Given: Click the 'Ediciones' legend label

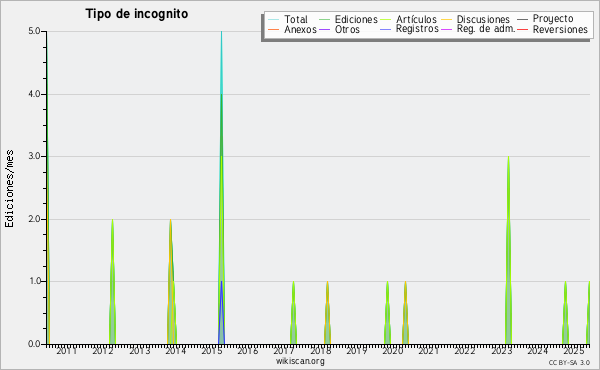Looking at the screenshot, I should click(356, 19).
